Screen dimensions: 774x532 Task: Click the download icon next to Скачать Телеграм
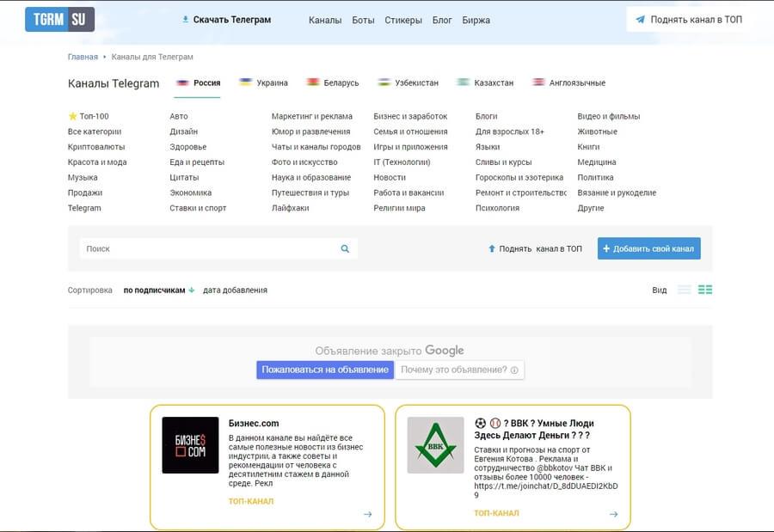point(184,18)
